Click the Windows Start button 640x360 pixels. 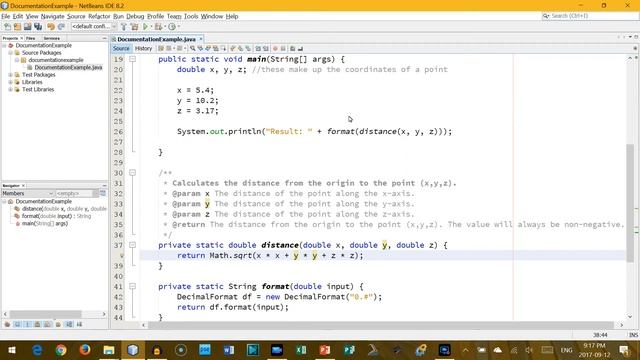[x=12, y=350]
